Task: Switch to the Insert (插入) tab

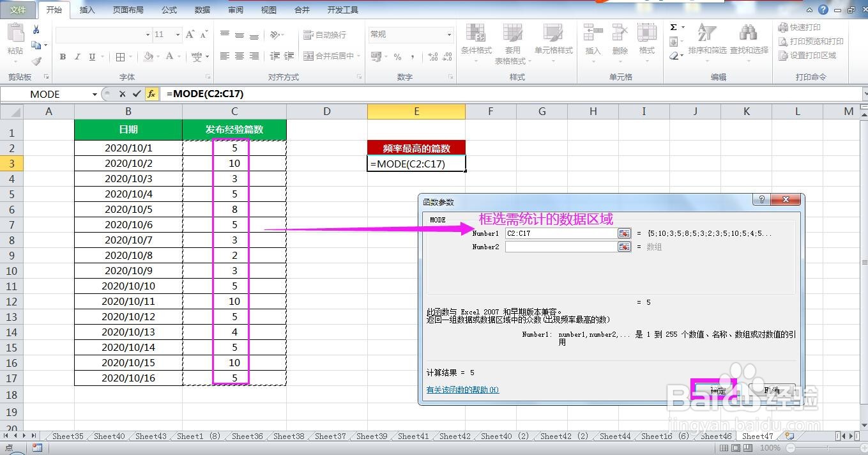Action: pyautogui.click(x=88, y=10)
